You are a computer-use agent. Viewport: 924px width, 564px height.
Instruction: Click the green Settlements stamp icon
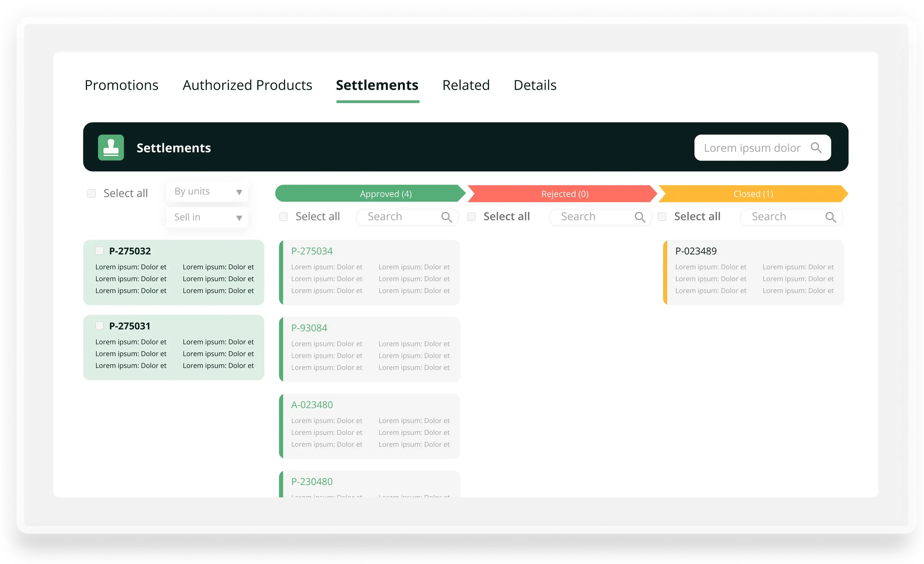(111, 147)
